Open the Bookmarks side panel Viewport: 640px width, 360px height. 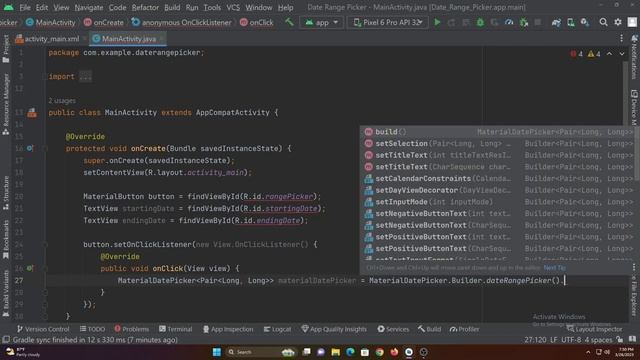(6, 239)
